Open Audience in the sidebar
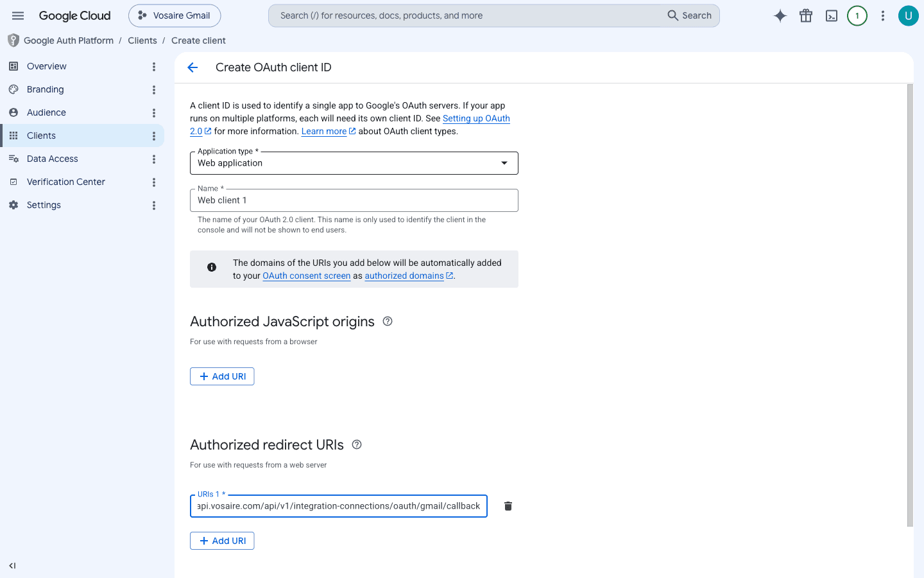924x578 pixels. click(x=82, y=112)
